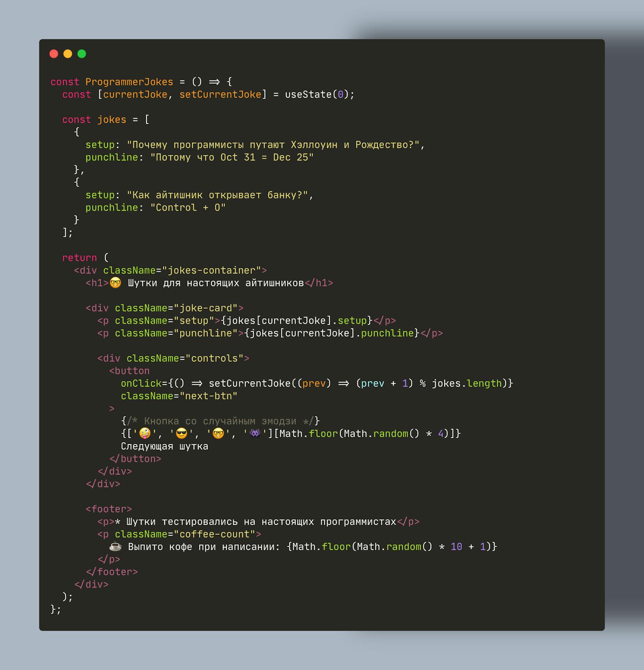Screen dimensions: 644x670
Task: Click the "onClick" attribute name
Action: (x=141, y=384)
